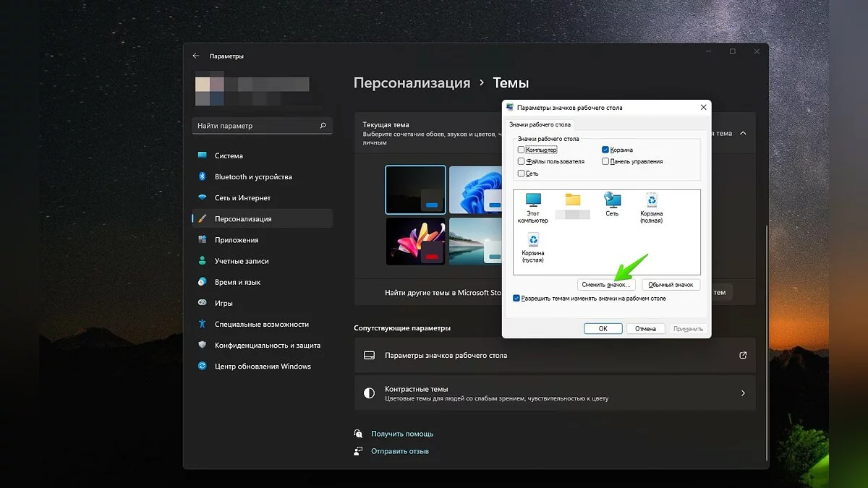The height and width of the screenshot is (488, 868).
Task: Open the Получить помощь link
Action: (402, 434)
